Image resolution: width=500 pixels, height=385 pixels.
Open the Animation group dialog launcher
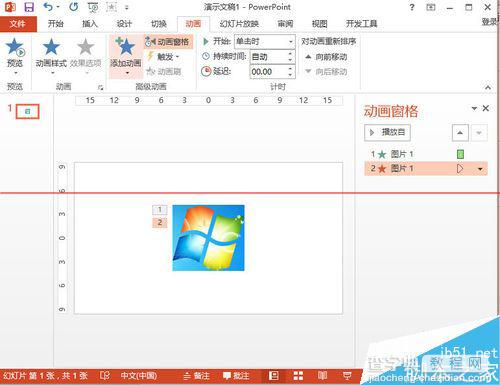[x=100, y=88]
